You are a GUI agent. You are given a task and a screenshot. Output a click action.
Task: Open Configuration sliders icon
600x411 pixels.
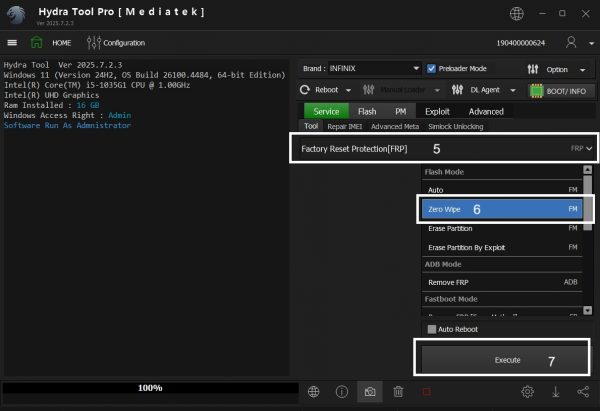[94, 42]
